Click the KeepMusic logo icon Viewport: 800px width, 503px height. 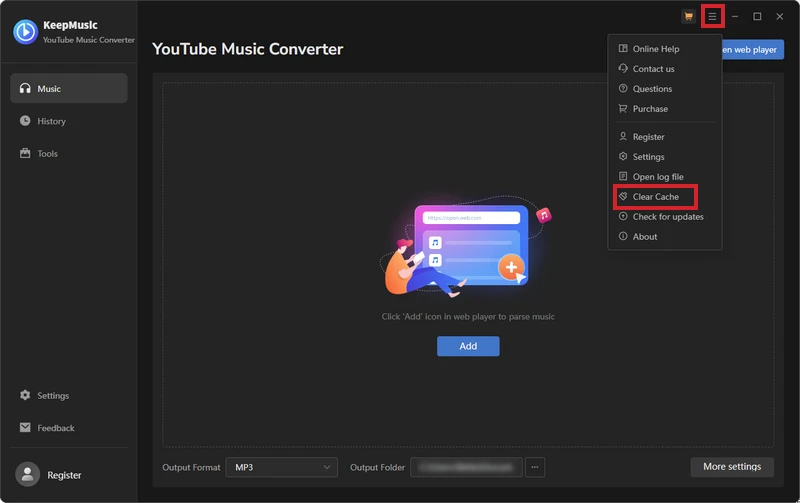(x=26, y=32)
